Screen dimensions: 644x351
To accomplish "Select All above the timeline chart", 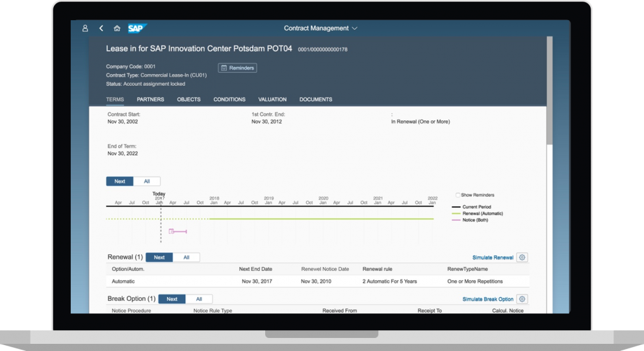I will (x=147, y=181).
